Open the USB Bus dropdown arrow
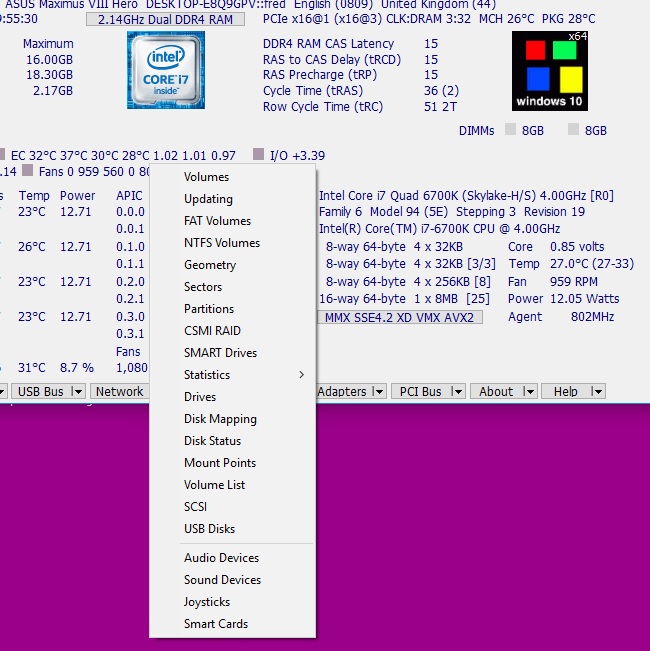This screenshot has width=650, height=651. coord(77,391)
